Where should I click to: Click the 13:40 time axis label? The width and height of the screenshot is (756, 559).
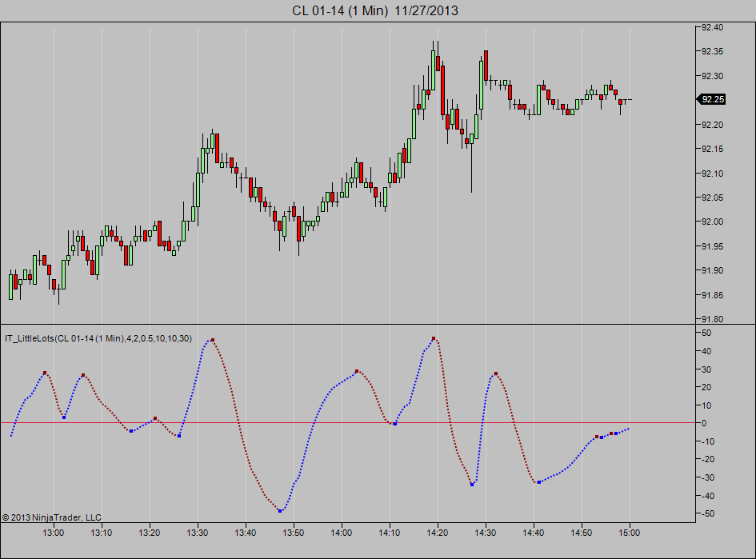click(x=246, y=533)
